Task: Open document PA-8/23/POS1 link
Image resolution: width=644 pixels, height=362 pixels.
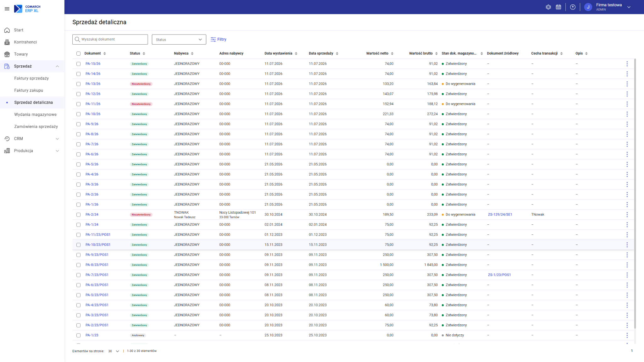Action: click(97, 265)
